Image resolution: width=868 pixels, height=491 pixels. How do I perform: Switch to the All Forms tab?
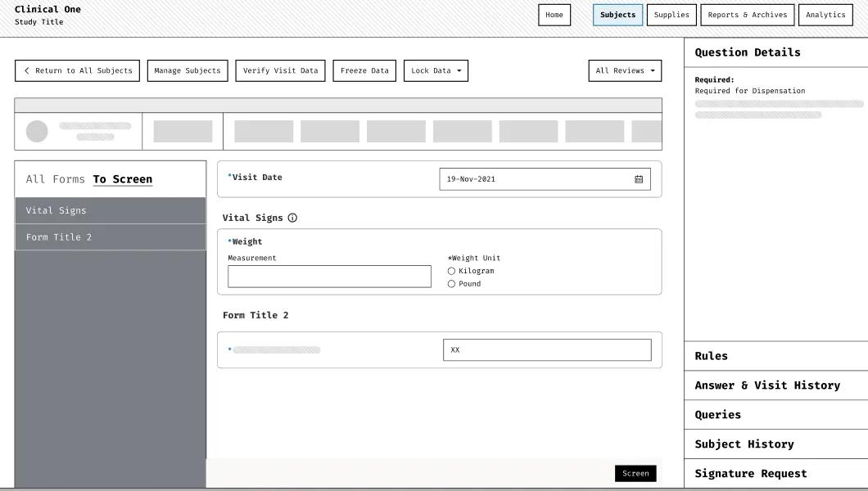tap(56, 179)
